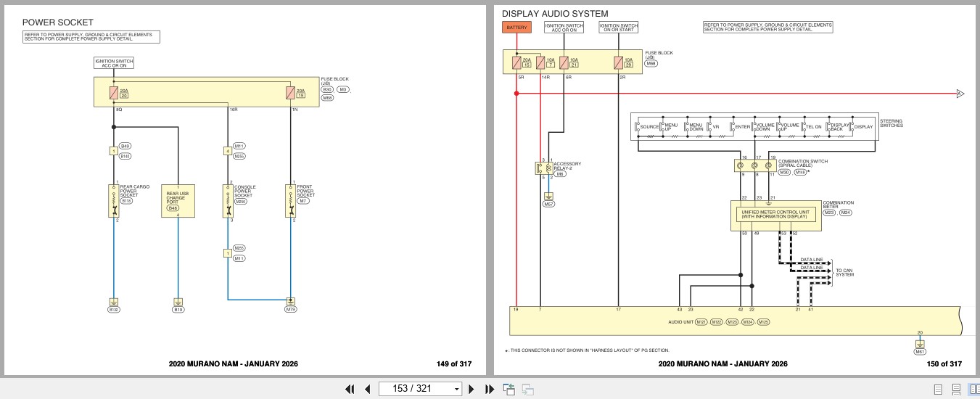
Task: Jump to the last page
Action: pyautogui.click(x=489, y=389)
